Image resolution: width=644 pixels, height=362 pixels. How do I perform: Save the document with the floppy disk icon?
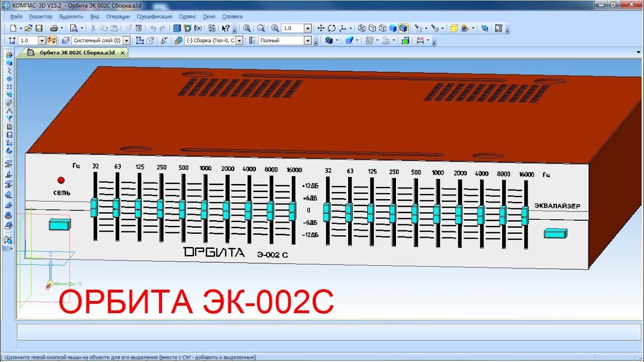[x=39, y=28]
